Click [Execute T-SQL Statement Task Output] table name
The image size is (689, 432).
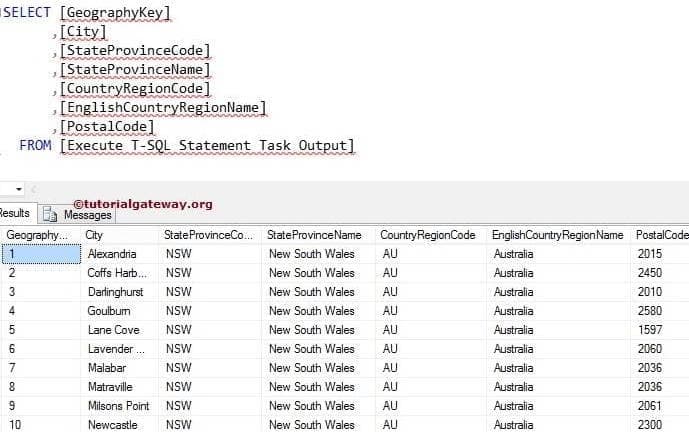(x=207, y=145)
